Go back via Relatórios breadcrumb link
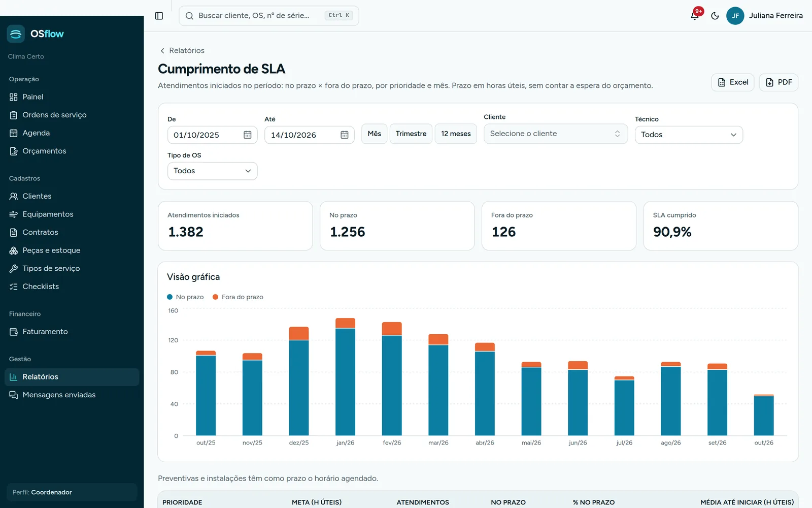Viewport: 812px width, 508px height. point(187,50)
